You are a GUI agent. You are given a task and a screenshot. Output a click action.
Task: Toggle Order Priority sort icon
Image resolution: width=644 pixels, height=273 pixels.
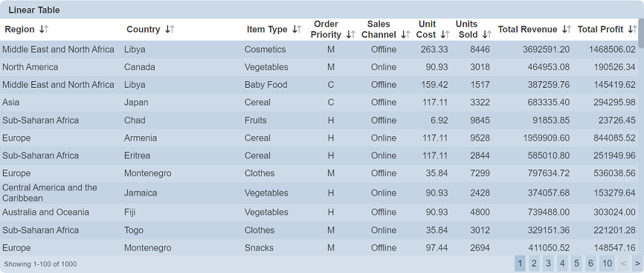(x=351, y=34)
